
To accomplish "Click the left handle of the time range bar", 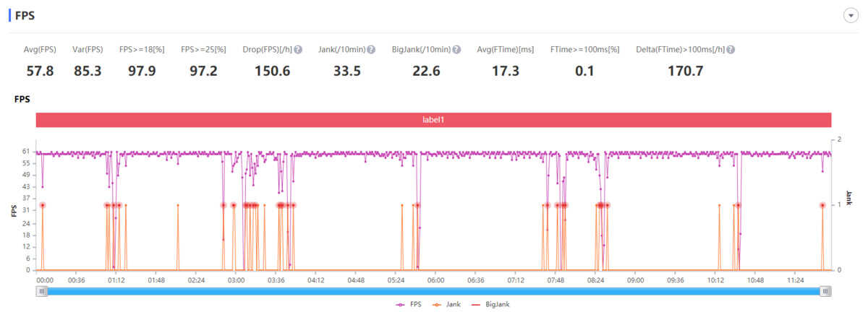I will click(42, 291).
